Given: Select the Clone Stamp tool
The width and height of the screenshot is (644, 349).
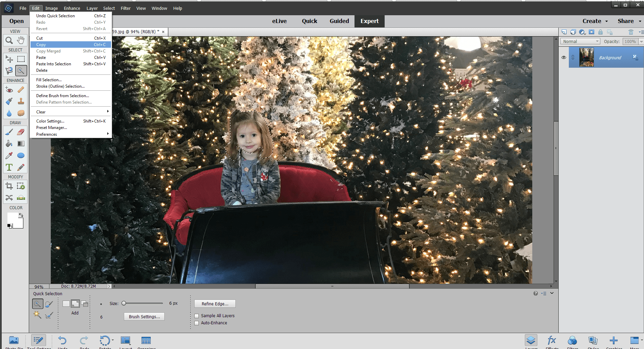Looking at the screenshot, I should (x=21, y=101).
